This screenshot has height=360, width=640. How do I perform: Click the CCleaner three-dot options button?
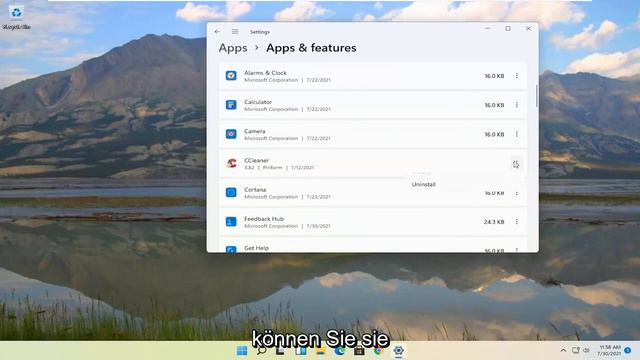[x=517, y=164]
